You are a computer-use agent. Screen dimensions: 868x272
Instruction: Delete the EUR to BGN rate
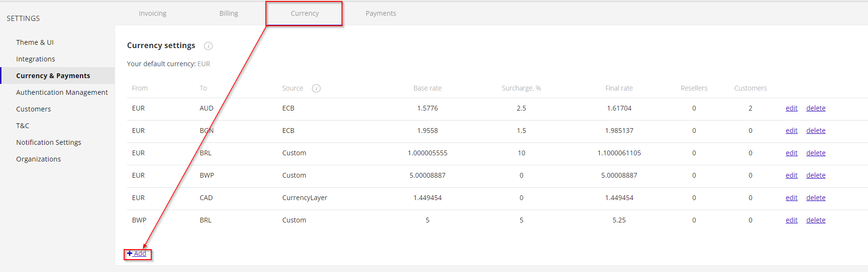pos(816,131)
